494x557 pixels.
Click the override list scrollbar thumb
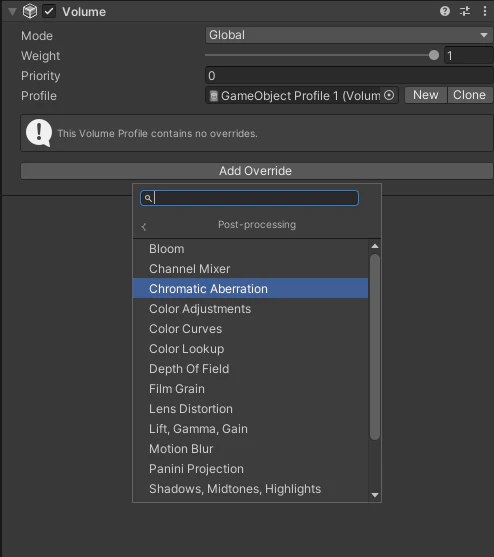point(375,347)
